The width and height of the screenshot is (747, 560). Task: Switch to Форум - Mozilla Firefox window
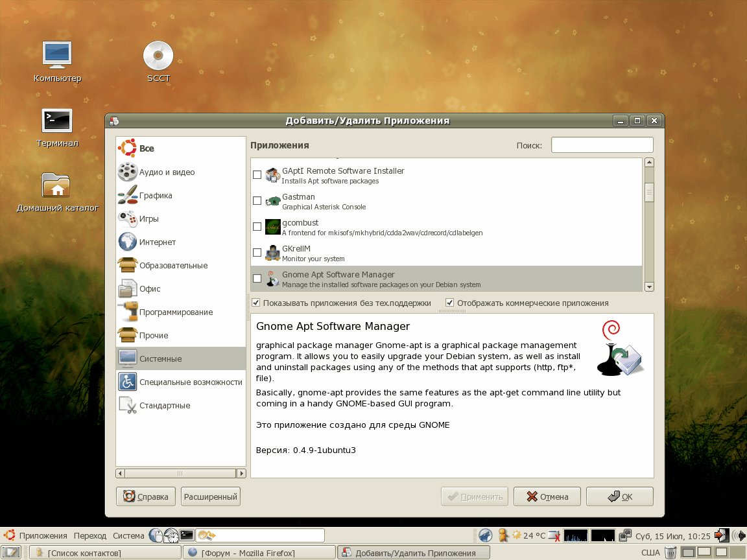(x=259, y=552)
